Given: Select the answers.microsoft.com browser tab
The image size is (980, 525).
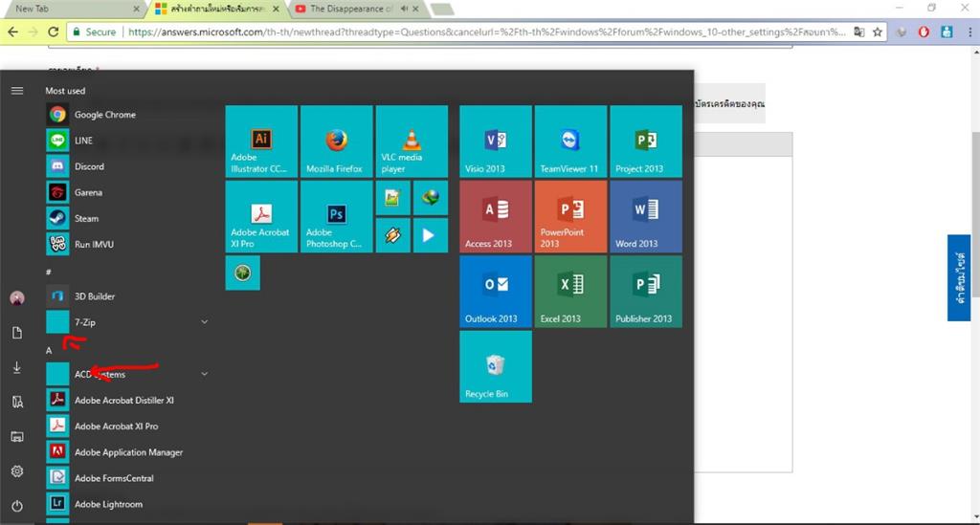Looking at the screenshot, I should coord(217,9).
